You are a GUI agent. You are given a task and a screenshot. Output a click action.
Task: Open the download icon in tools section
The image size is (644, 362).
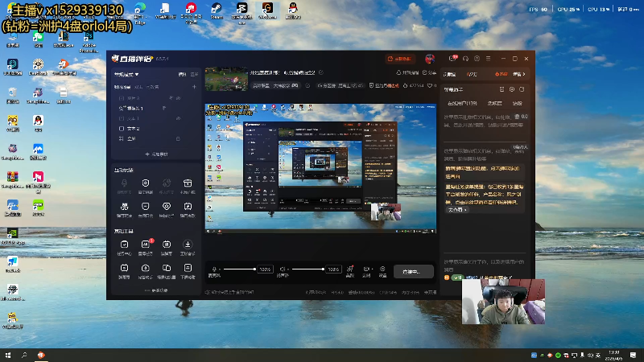point(188,245)
